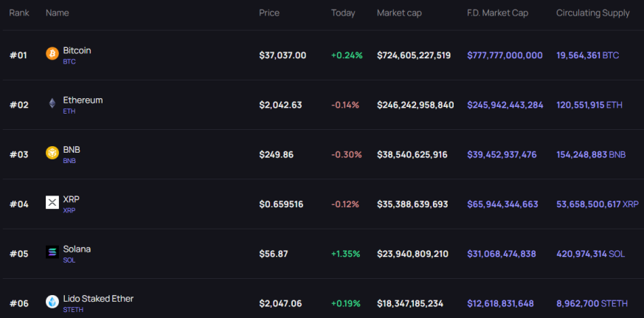The height and width of the screenshot is (318, 644).
Task: Click Bitcoin's F.D. market cap value $777,777,000,000
Action: click(x=505, y=55)
